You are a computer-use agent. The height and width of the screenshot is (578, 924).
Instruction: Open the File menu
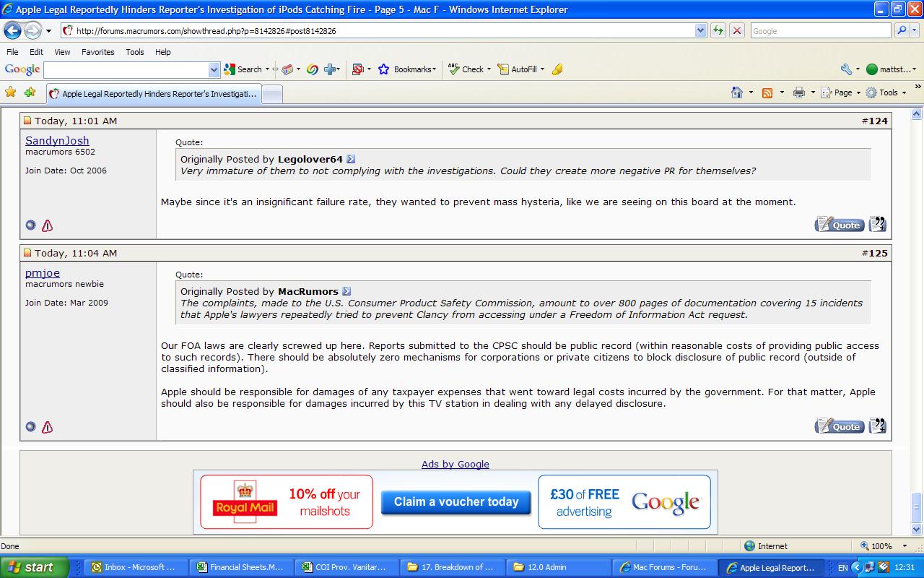coord(12,52)
